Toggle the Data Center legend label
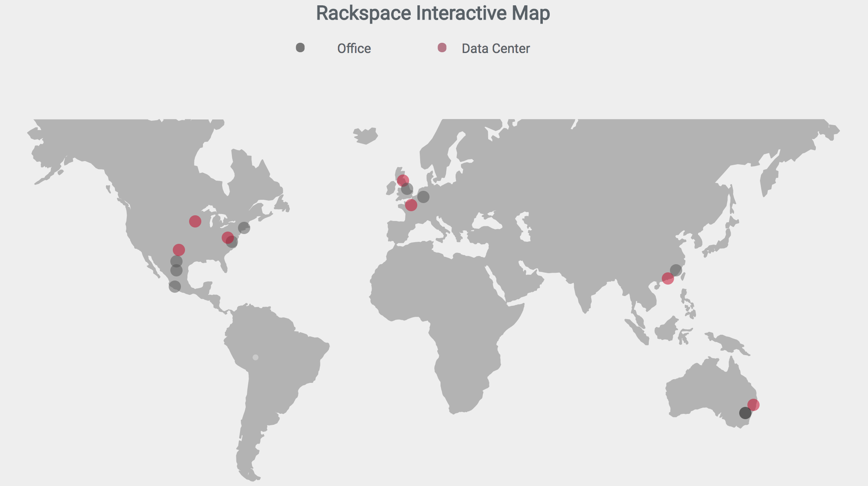The height and width of the screenshot is (486, 868). [496, 49]
